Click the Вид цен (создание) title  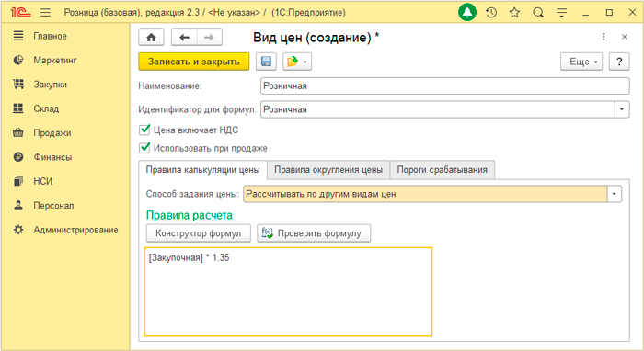coord(316,38)
